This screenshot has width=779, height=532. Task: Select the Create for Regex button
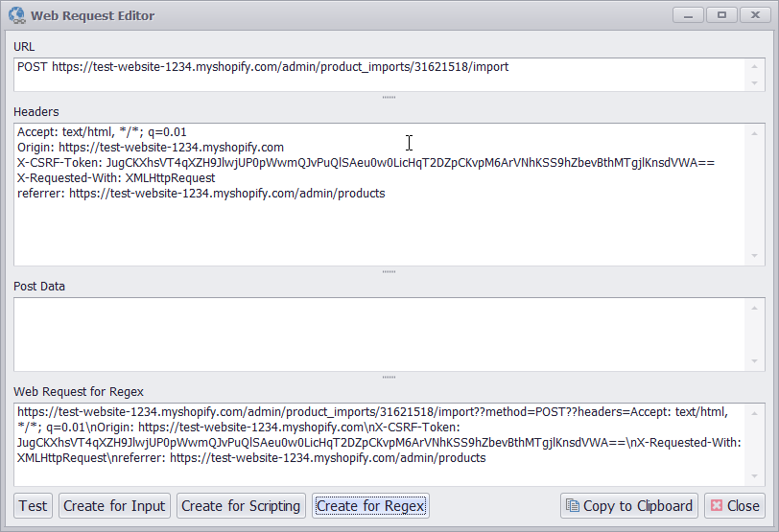[x=369, y=506]
